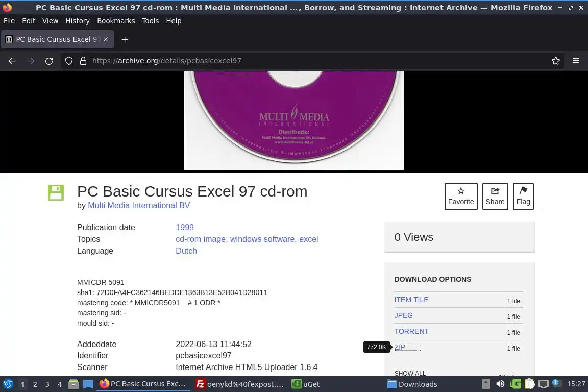The image size is (588, 392).
Task: Open a new tab with the plus button
Action: click(x=125, y=39)
